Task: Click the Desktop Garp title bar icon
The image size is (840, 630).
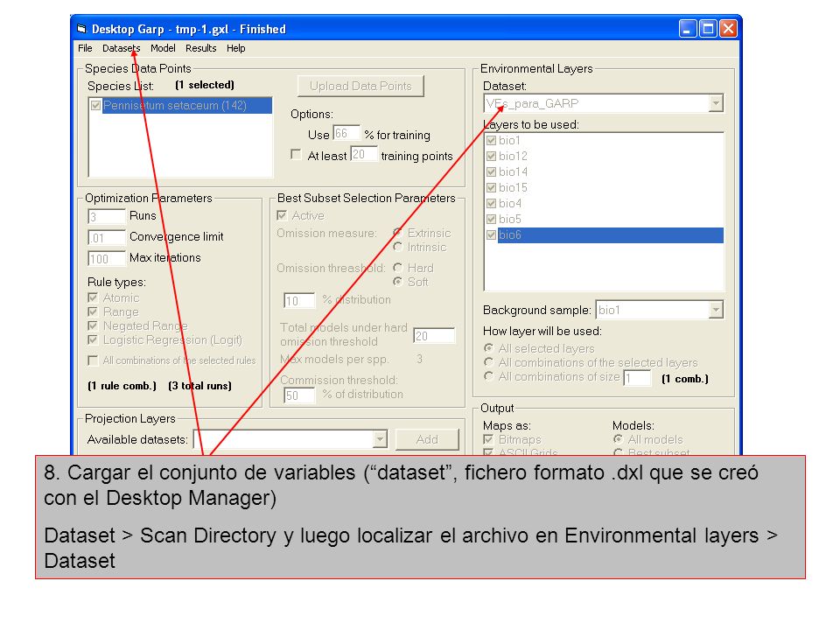Action: 81,28
